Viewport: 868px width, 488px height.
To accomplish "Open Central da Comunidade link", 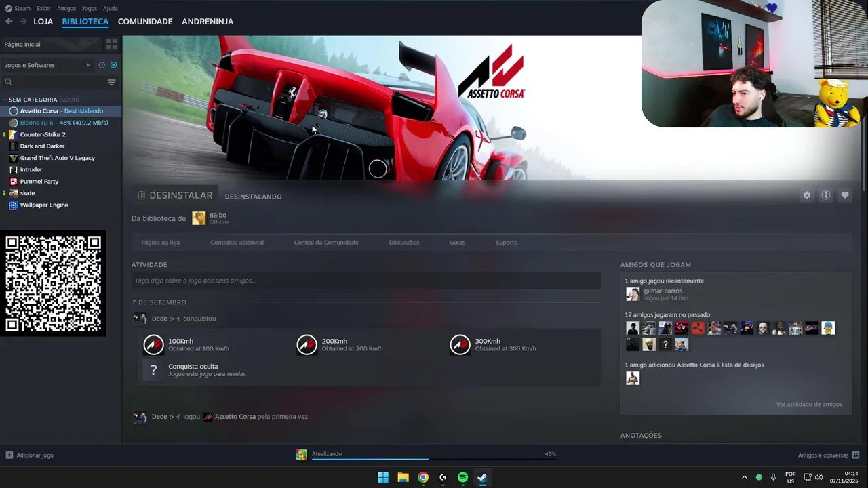I will tap(326, 242).
